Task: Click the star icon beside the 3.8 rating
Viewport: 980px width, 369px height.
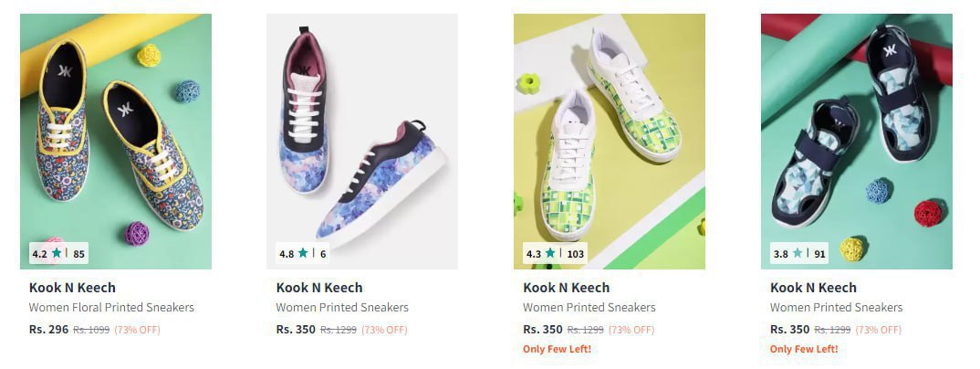Action: pos(798,253)
